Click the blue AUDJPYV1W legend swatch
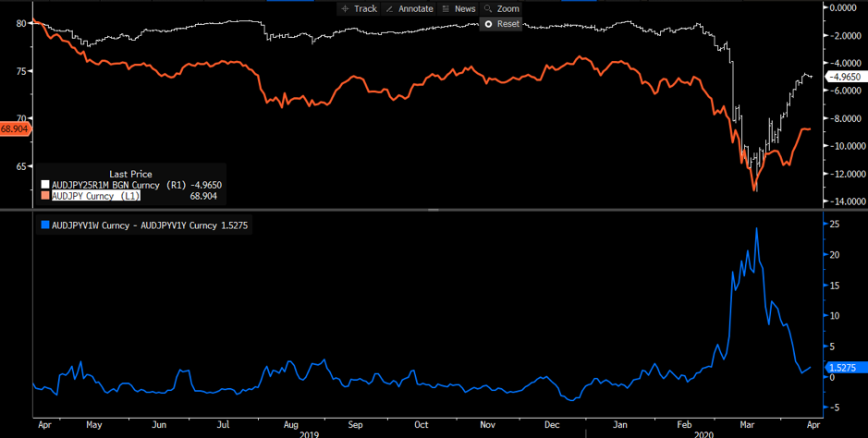This screenshot has height=438, width=868. (x=45, y=225)
